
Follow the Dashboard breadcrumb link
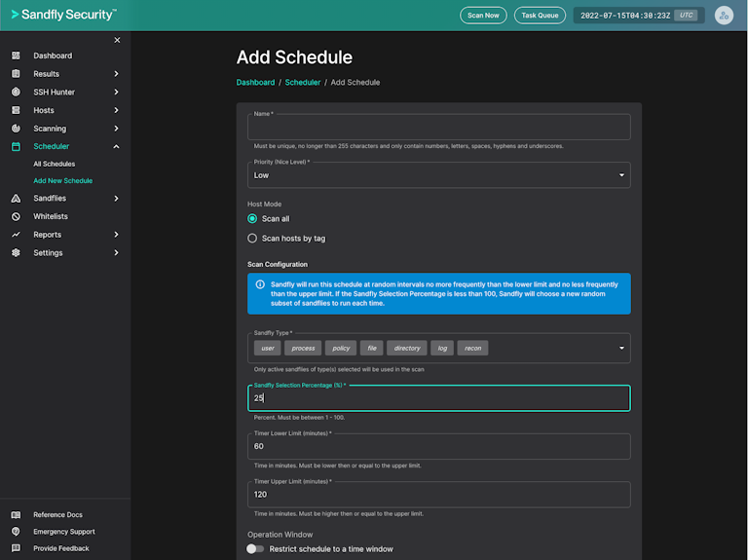point(255,82)
